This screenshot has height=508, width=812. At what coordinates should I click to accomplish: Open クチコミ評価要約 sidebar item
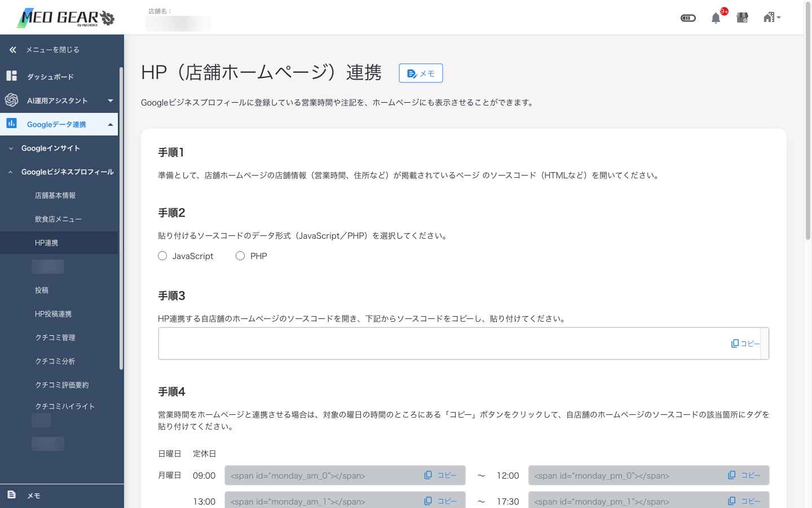62,385
